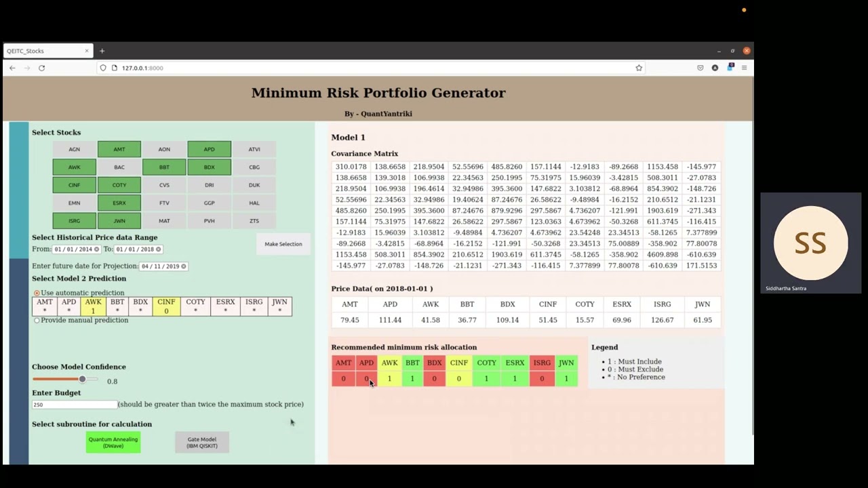868x488 pixels.
Task: Toggle the AGN stock button
Action: pyautogui.click(x=74, y=149)
